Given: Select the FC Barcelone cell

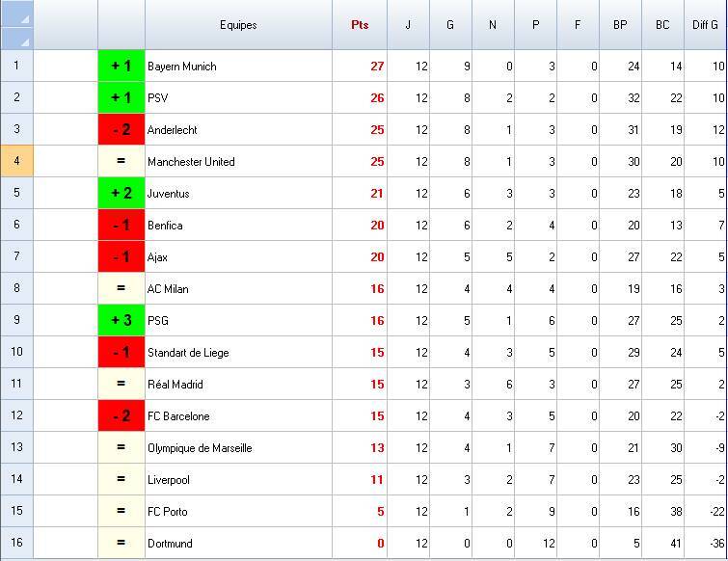Looking at the screenshot, I should pos(237,416).
